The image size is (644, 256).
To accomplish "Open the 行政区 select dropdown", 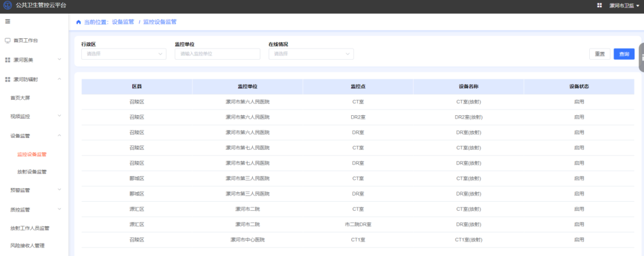I will click(x=123, y=54).
